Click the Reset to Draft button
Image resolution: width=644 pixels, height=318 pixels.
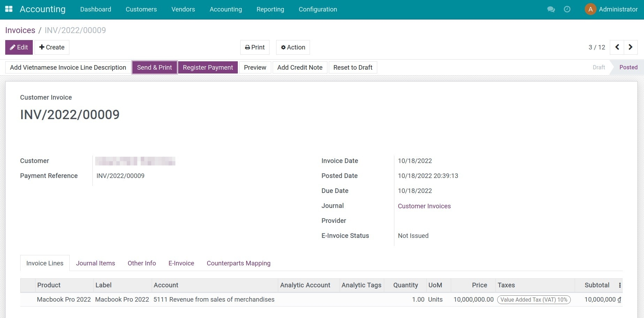[x=353, y=67]
